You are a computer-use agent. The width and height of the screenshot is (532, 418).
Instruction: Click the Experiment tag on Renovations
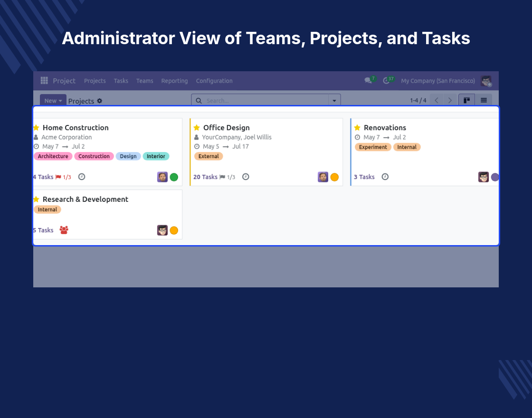[x=373, y=147]
